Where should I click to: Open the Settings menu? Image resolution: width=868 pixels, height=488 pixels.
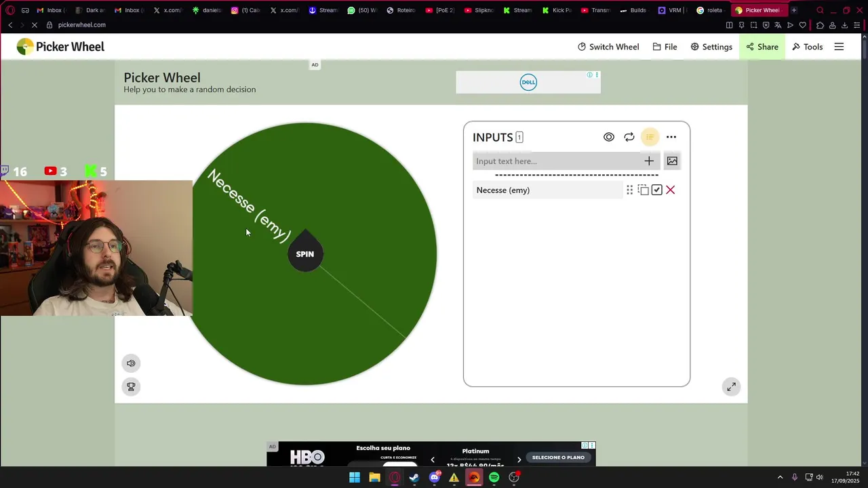click(711, 47)
